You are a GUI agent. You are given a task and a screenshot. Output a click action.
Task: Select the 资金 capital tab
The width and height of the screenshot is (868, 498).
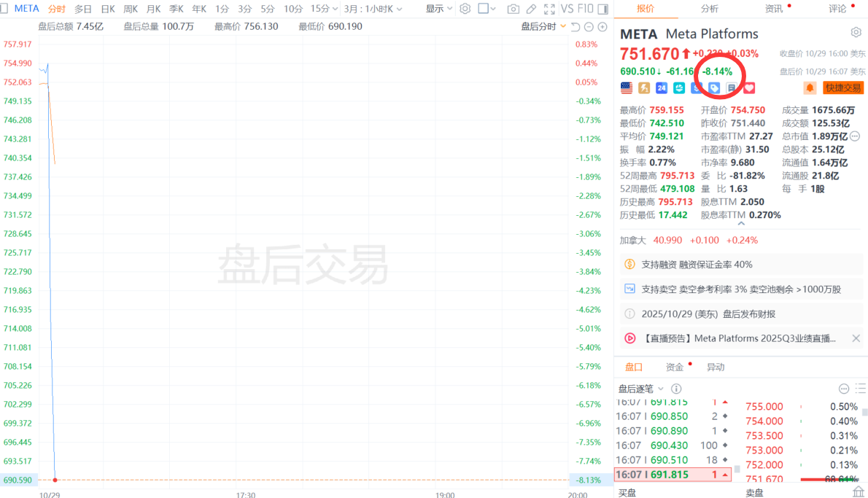pyautogui.click(x=674, y=367)
